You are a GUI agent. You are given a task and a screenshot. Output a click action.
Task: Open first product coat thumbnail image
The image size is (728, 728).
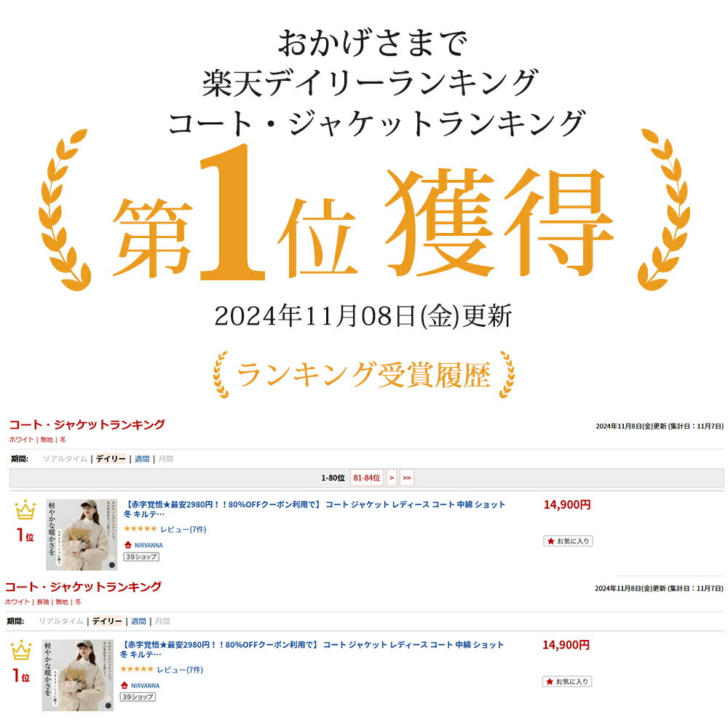[82, 535]
